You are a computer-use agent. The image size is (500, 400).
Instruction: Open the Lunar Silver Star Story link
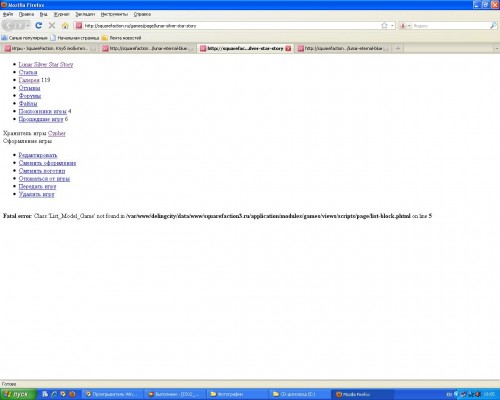tap(46, 64)
